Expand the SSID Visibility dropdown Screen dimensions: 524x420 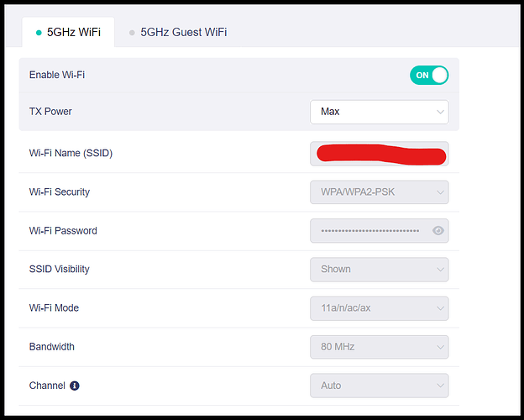(x=380, y=270)
